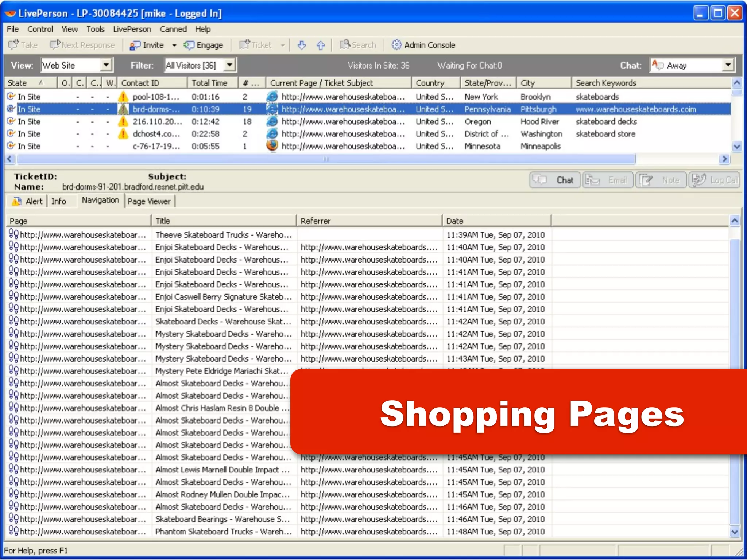Screen dimensions: 747x560
Task: Click visitor list scroll left arrow
Action: pyautogui.click(x=10, y=159)
